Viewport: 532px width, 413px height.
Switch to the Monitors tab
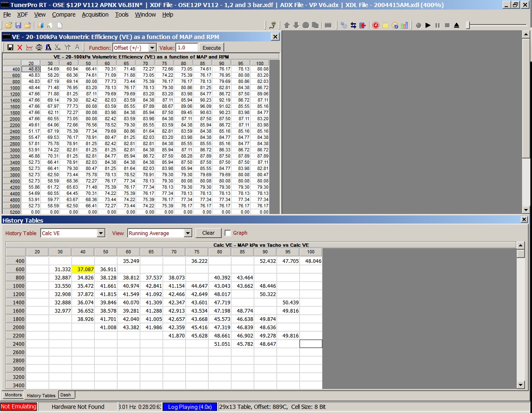[13, 395]
